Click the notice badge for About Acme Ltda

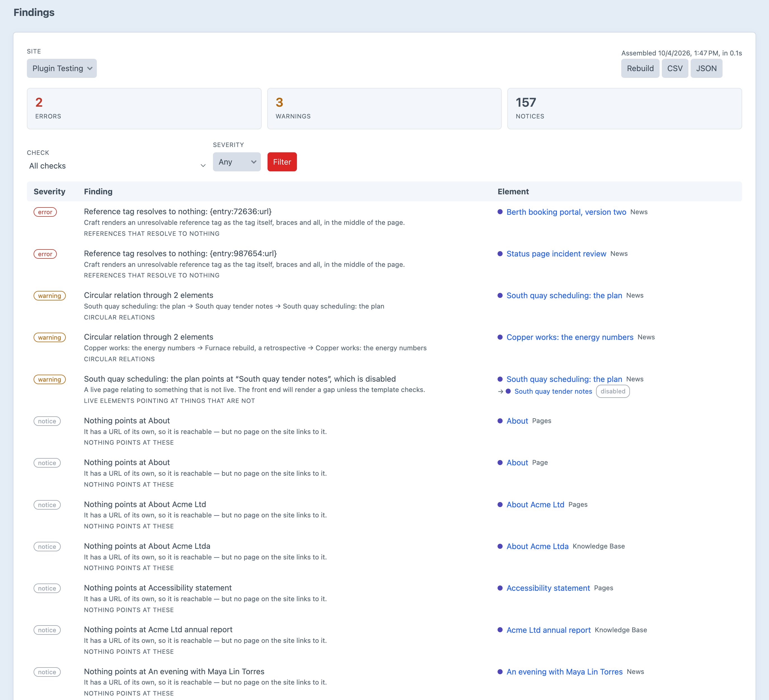47,547
